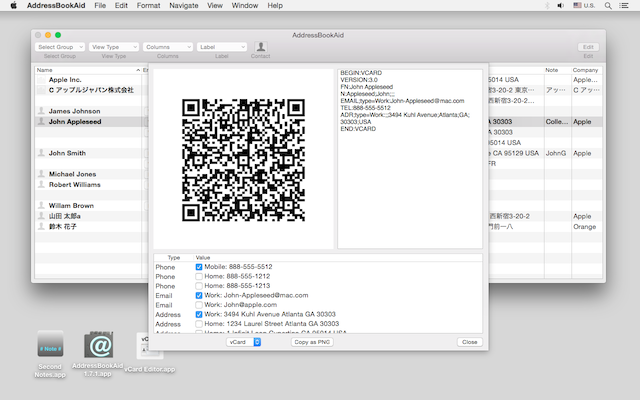The width and height of the screenshot is (640, 400).
Task: Click the Bluetooth icon in the menu bar
Action: tap(547, 6)
